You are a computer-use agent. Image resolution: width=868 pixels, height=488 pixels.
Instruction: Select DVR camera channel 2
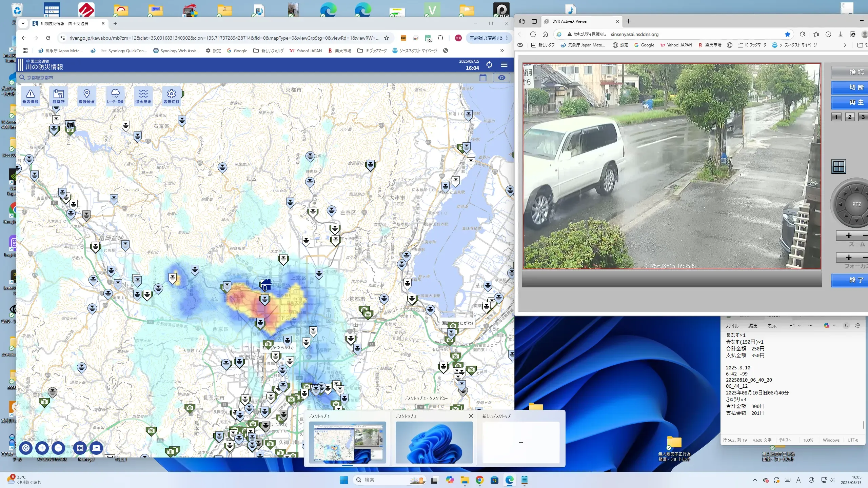pyautogui.click(x=849, y=117)
